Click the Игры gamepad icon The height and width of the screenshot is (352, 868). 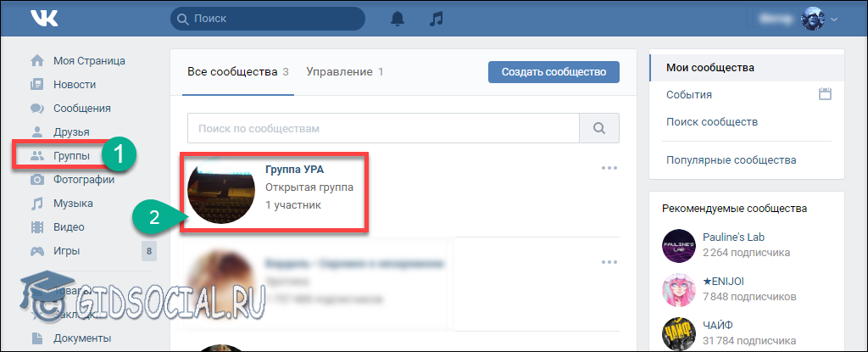pyautogui.click(x=37, y=251)
